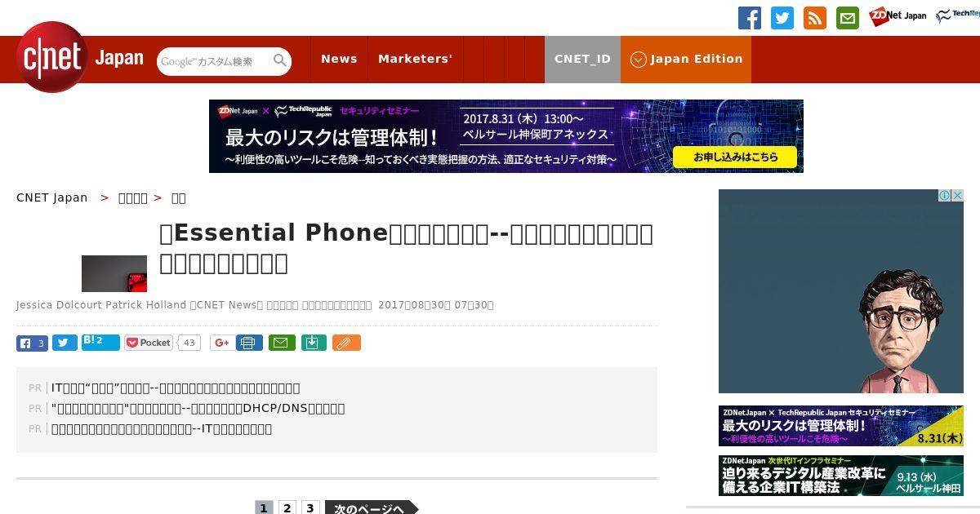Open the Facebook icon in top bar

coord(750,18)
